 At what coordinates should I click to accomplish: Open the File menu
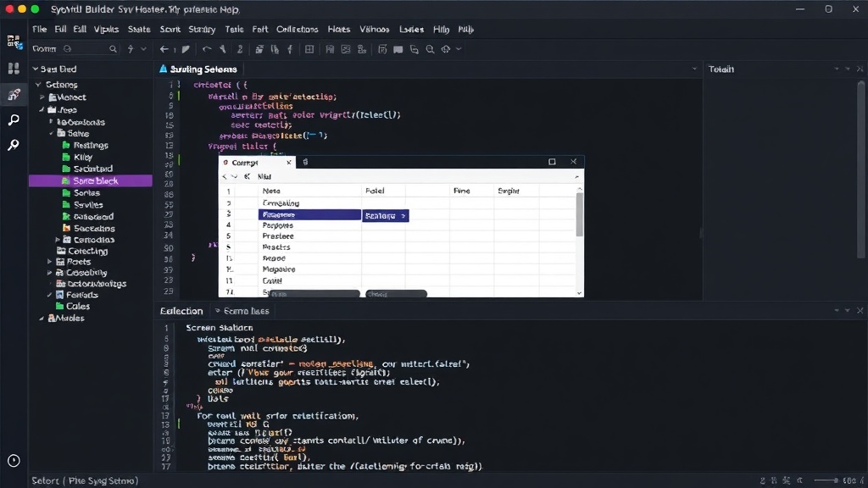[39, 30]
